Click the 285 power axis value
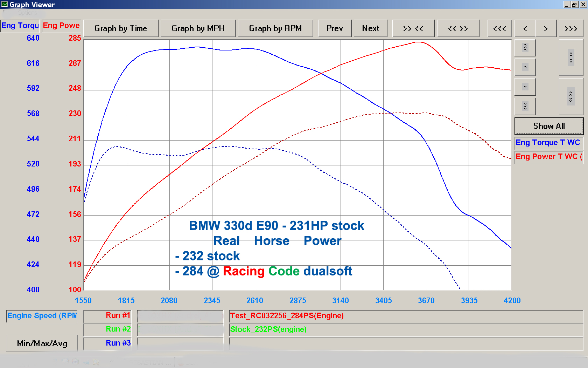588x368 pixels. pos(75,38)
